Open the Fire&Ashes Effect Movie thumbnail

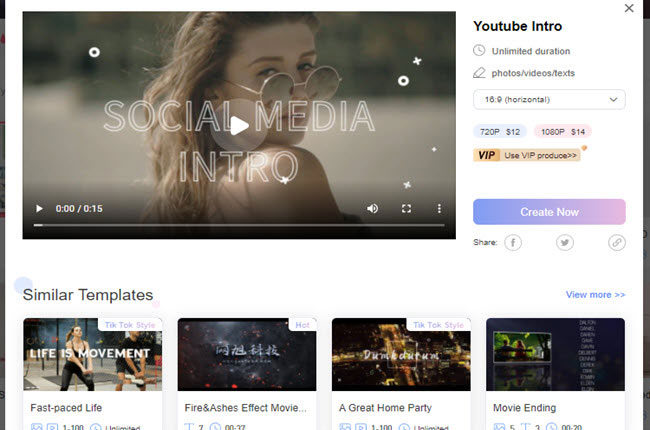click(247, 355)
